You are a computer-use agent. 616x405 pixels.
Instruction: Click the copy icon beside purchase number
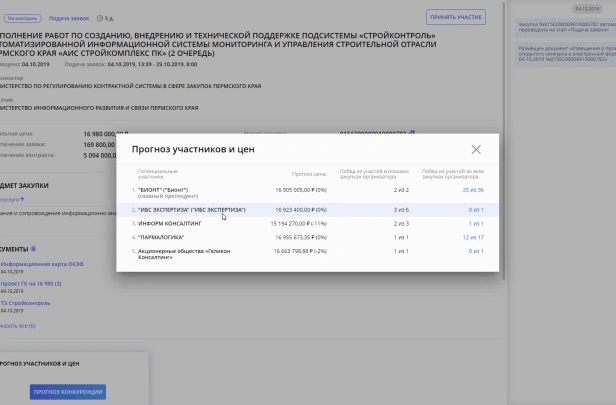point(411,132)
